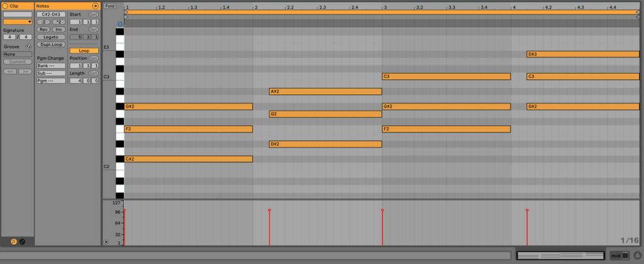Click the C3 piano key label
Viewport: 644px width, 264px height.
coord(106,77)
